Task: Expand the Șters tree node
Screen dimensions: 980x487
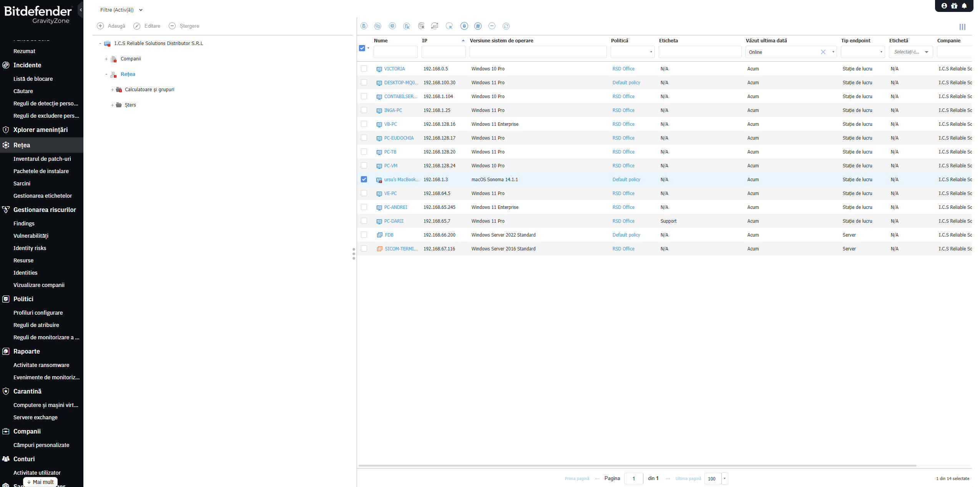Action: click(x=112, y=105)
